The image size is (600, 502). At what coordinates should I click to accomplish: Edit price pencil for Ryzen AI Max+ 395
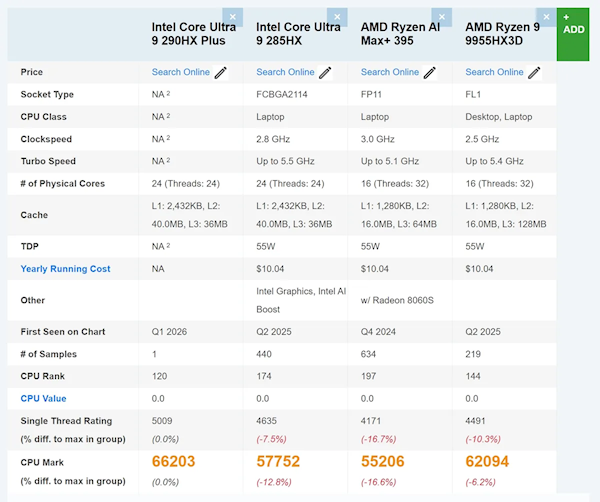(x=430, y=73)
